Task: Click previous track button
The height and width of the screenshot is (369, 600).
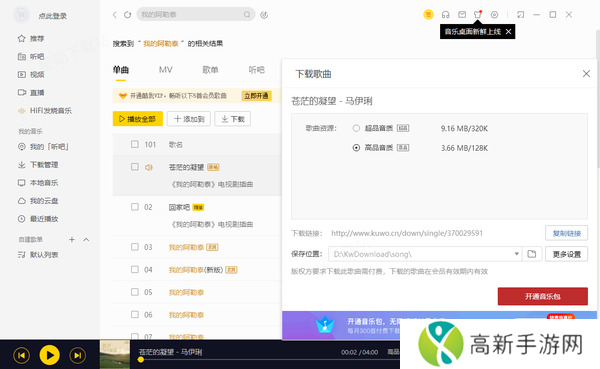Action: pos(21,356)
